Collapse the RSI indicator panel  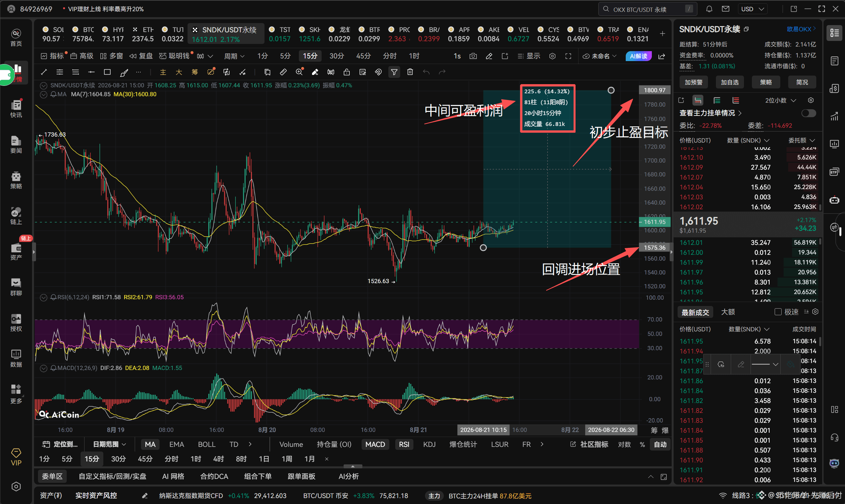pos(44,297)
